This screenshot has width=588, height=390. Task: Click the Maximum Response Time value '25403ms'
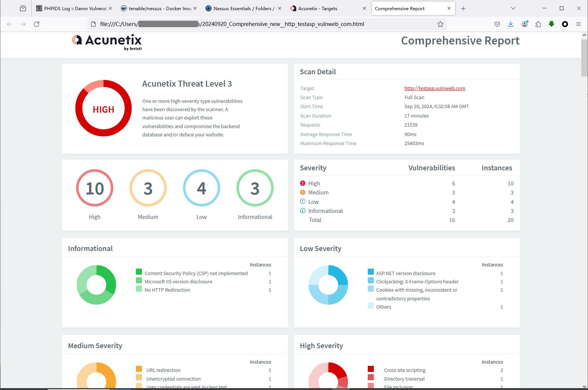(x=414, y=143)
